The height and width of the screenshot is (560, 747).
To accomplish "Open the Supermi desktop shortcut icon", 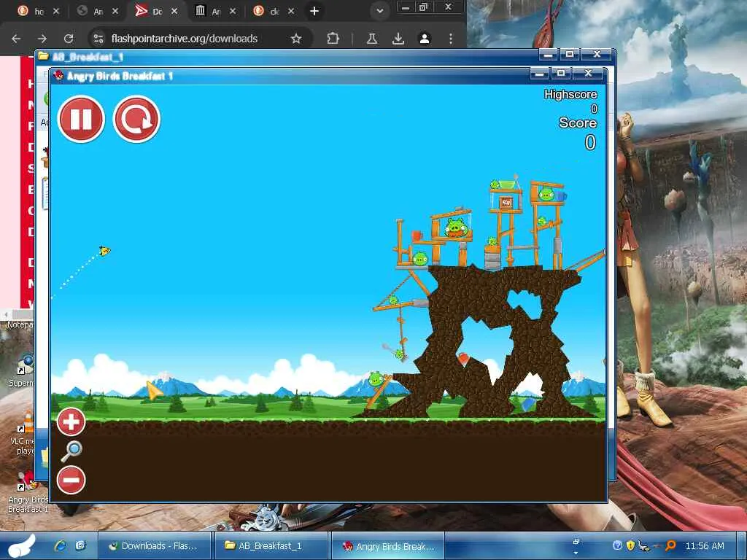I will [x=23, y=370].
